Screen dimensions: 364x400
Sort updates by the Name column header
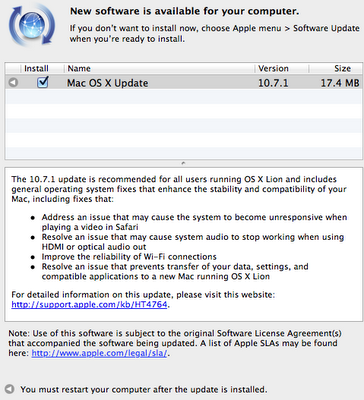click(159, 68)
